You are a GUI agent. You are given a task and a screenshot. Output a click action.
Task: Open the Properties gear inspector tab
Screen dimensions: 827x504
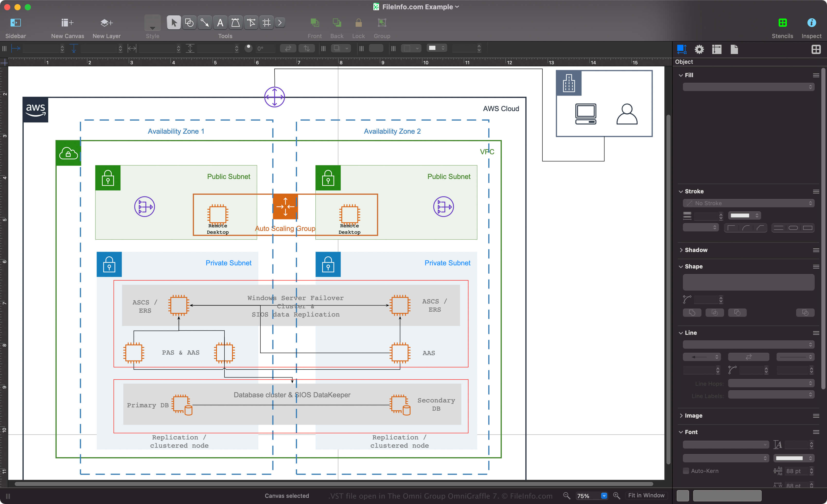coord(699,50)
